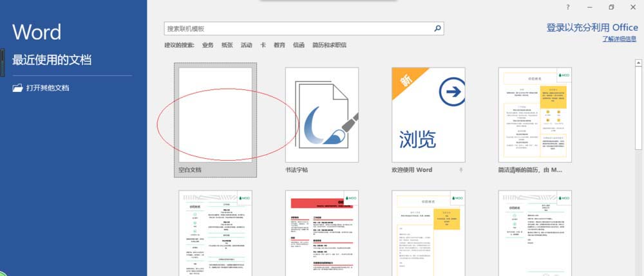Click the 空白文档 label text
The image size is (644, 276).
click(190, 170)
